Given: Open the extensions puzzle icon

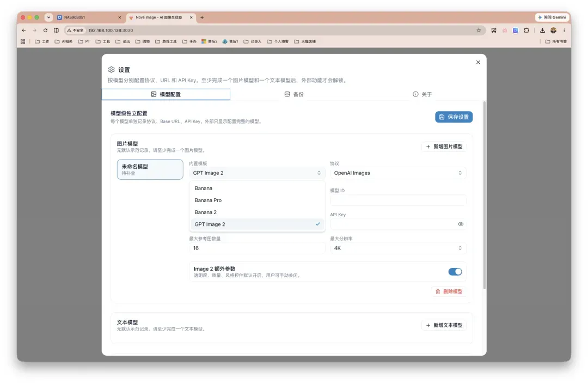Looking at the screenshot, I should 526,31.
